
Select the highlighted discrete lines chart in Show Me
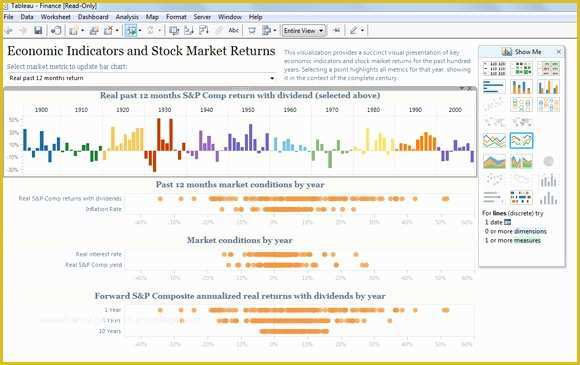pyautogui.click(x=522, y=141)
